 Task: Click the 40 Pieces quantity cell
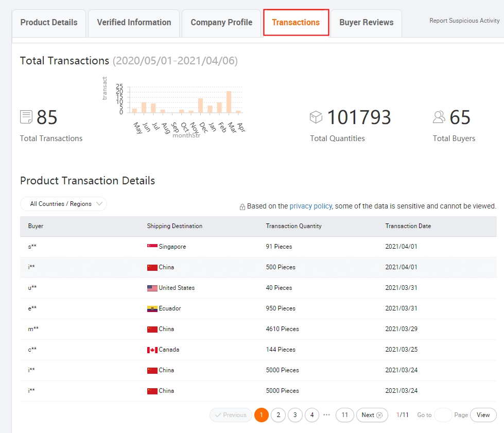[279, 288]
